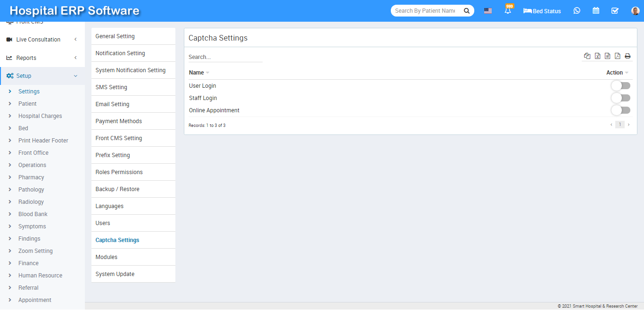This screenshot has height=310, width=644.
Task: Export table using the Excel icon
Action: 597,56
